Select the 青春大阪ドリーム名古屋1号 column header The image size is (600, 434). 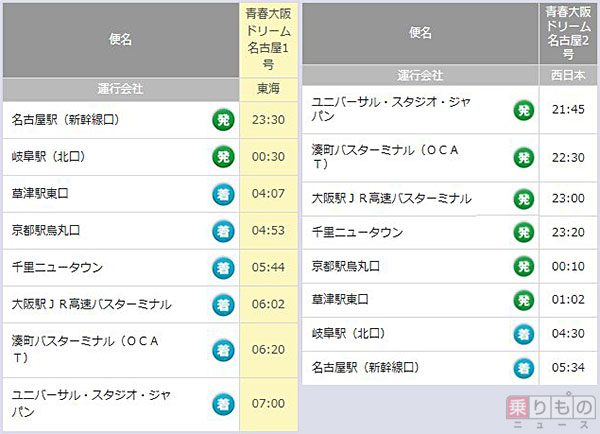[x=269, y=39]
